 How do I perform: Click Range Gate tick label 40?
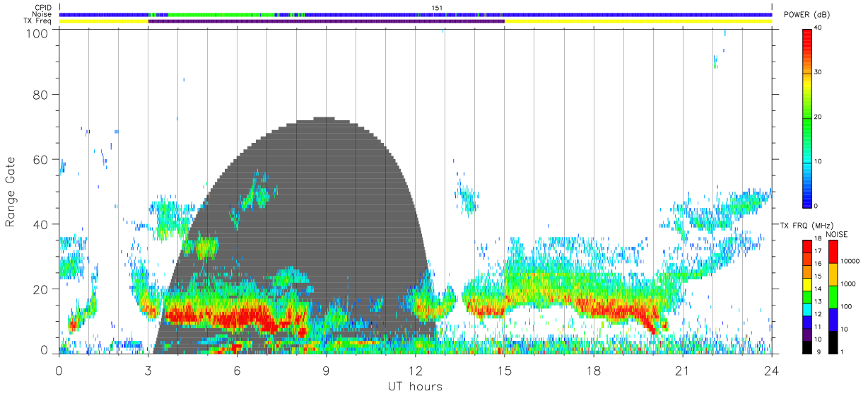[42, 224]
